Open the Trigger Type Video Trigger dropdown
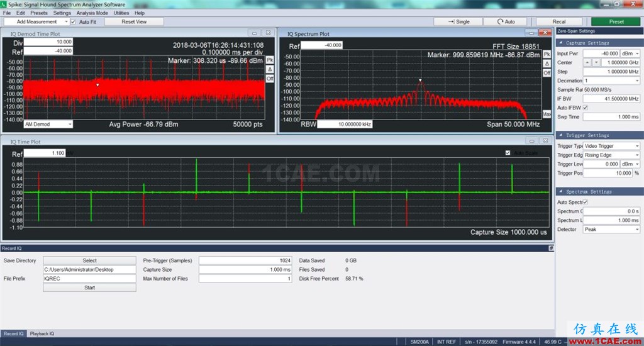This screenshot has height=346, width=644. tap(611, 146)
